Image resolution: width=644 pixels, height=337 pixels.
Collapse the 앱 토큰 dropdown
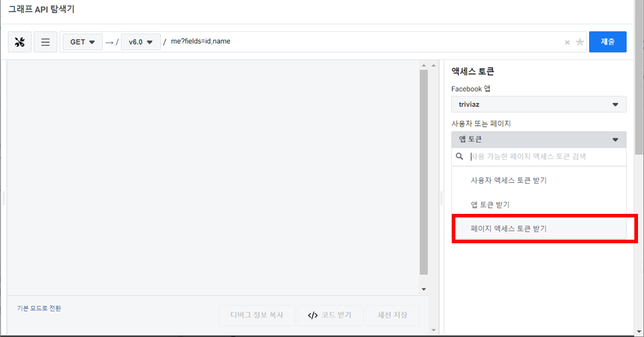click(538, 139)
